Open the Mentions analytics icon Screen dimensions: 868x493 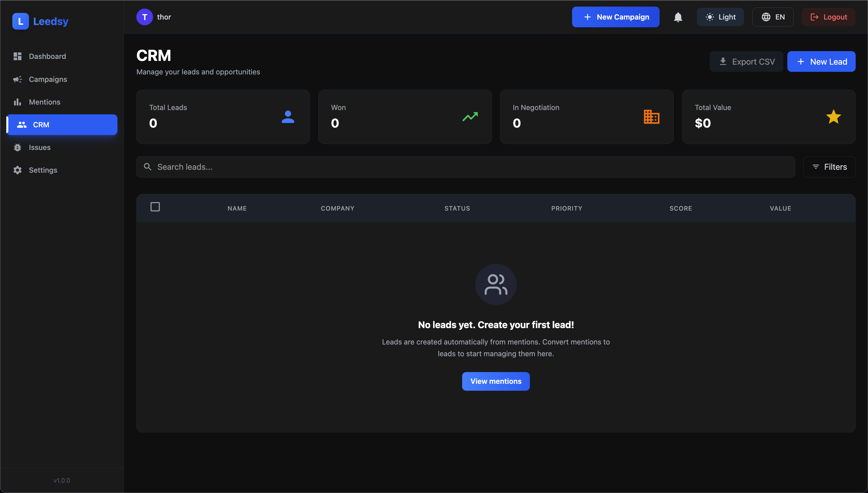[x=18, y=102]
